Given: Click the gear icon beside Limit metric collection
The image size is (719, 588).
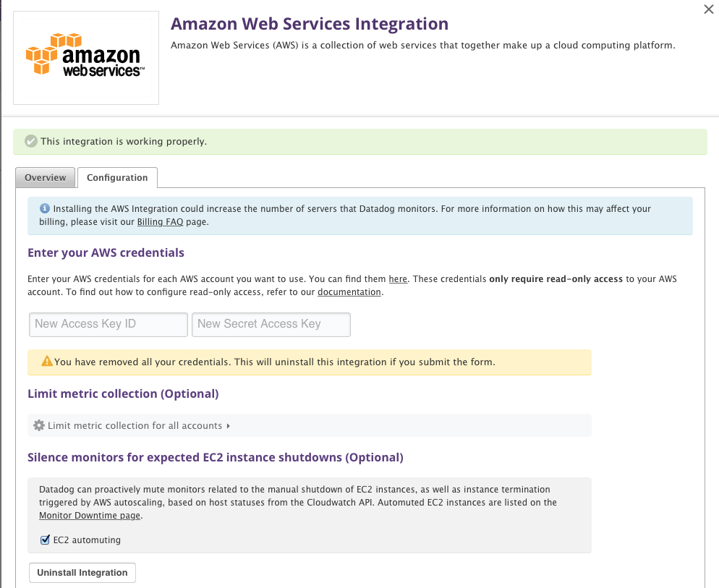Looking at the screenshot, I should (x=39, y=425).
